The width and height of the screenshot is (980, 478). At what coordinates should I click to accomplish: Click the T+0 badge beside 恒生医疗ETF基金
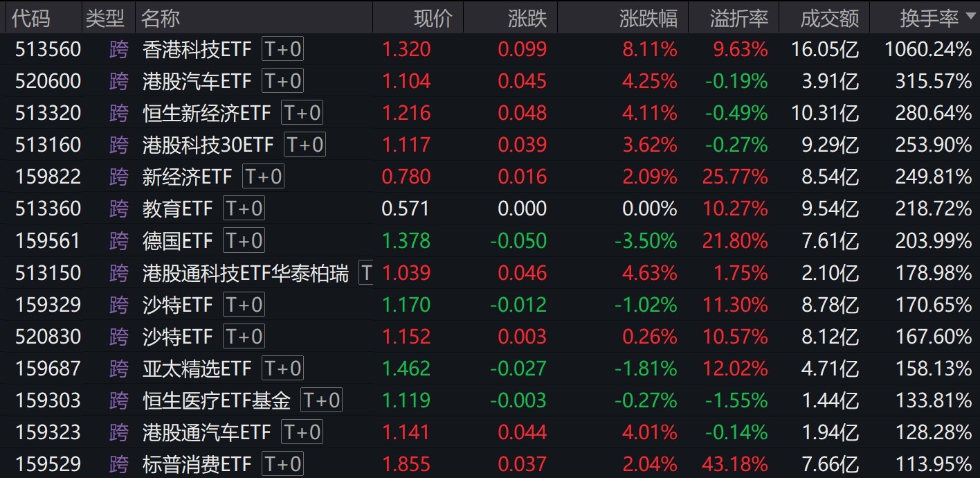point(321,400)
